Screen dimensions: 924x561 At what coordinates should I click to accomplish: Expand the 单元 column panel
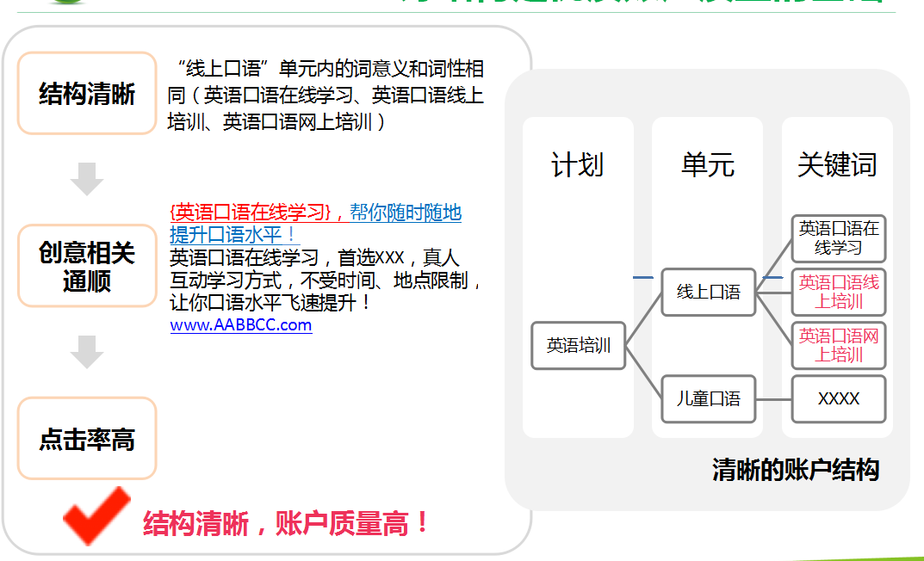click(x=707, y=163)
